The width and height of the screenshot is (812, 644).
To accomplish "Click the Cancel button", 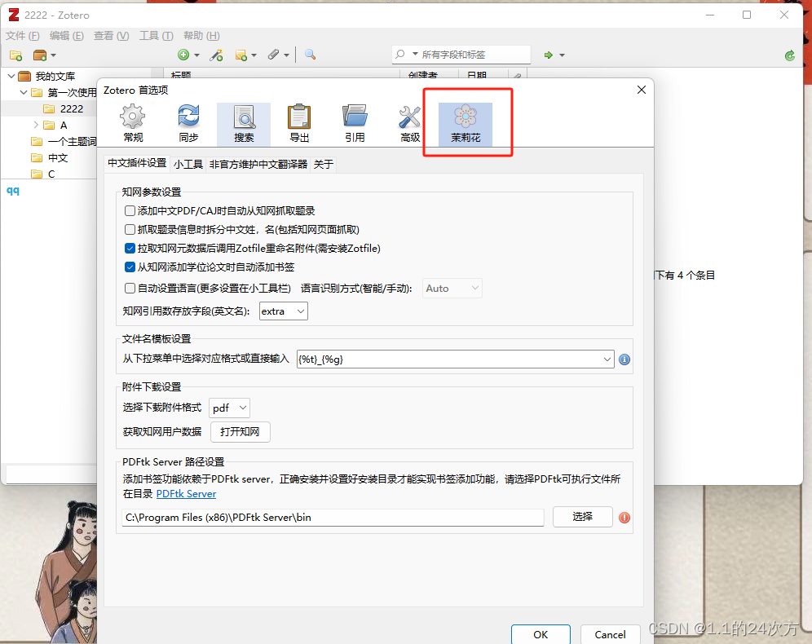I will (610, 634).
